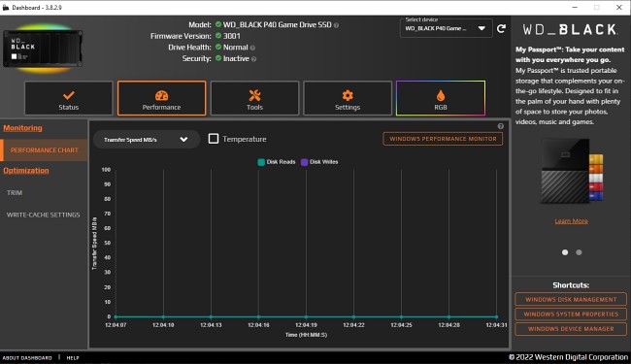This screenshot has height=364, width=631.
Task: Open Settings gear icon tab
Action: [x=348, y=98]
